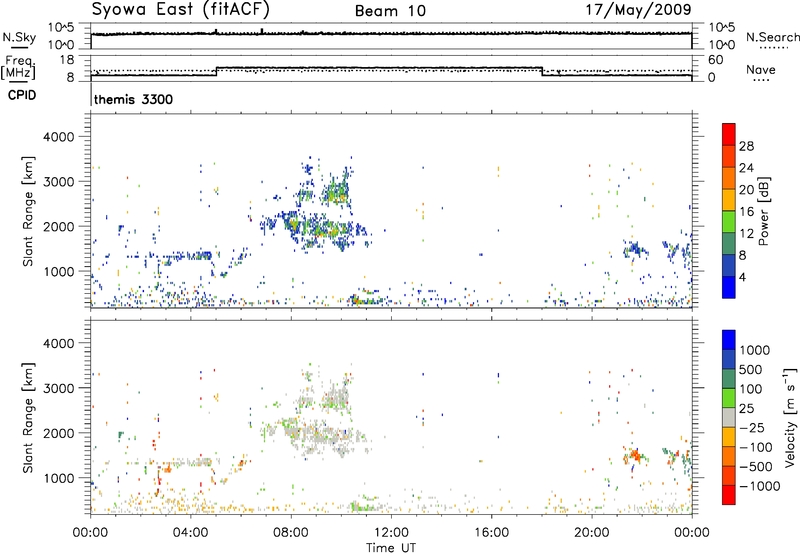The width and height of the screenshot is (800, 554).
Task: Select the 'themis 3300' CPID text
Action: [133, 99]
